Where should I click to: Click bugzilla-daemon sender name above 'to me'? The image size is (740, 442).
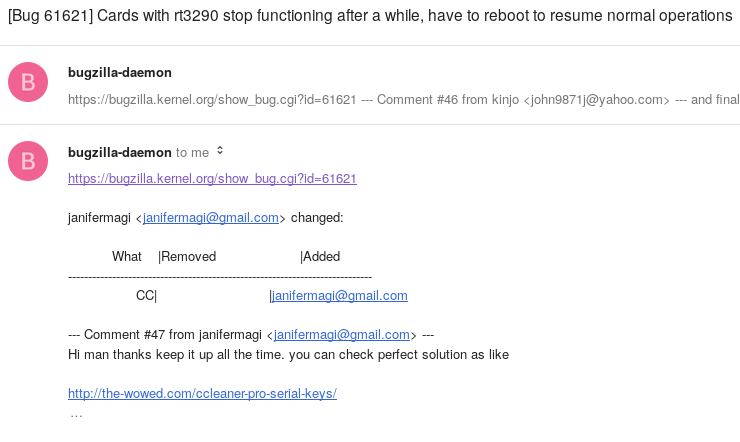120,152
